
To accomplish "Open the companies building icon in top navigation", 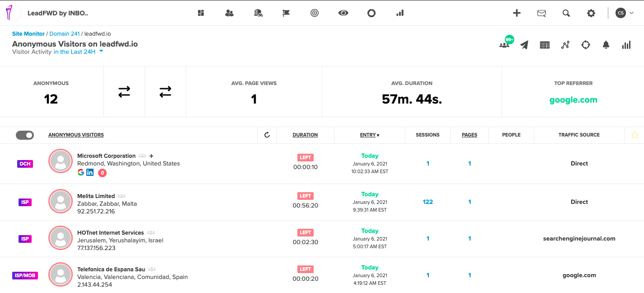I will click(x=258, y=13).
